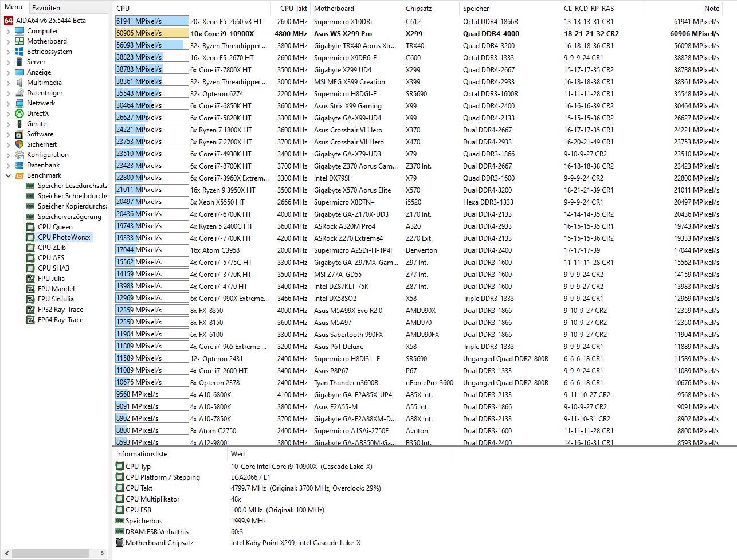Click the Wert column header
The width and height of the screenshot is (737, 560).
tap(339, 454)
